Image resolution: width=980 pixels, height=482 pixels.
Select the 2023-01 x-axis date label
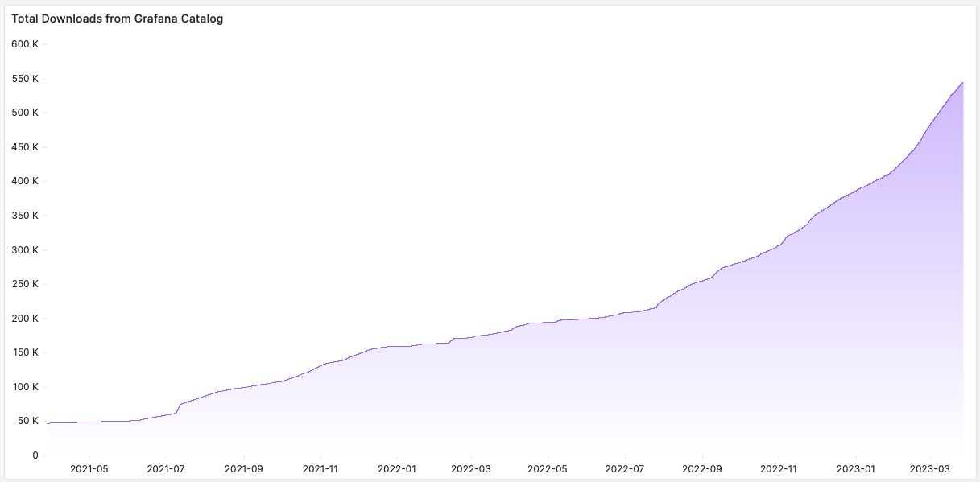[856, 468]
